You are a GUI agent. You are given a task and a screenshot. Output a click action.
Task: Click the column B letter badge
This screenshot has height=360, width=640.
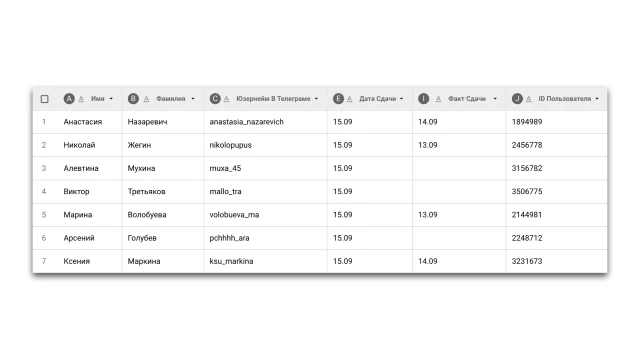click(x=133, y=99)
